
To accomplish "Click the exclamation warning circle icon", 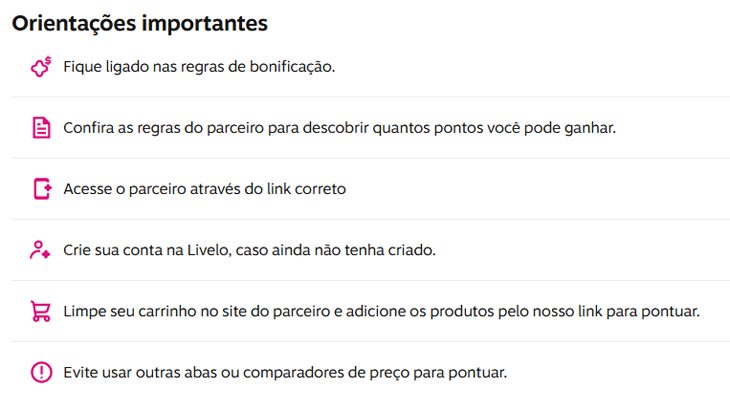I will (41, 372).
